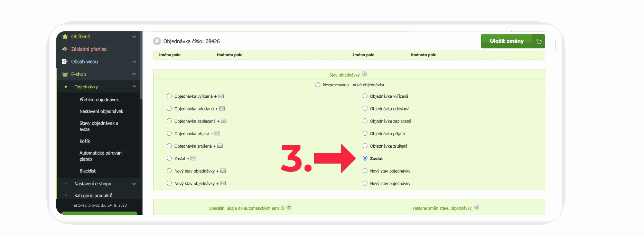The width and height of the screenshot is (644, 235).
Task: Click the round arrow icon before Objednávka číslo
Action: point(157,41)
